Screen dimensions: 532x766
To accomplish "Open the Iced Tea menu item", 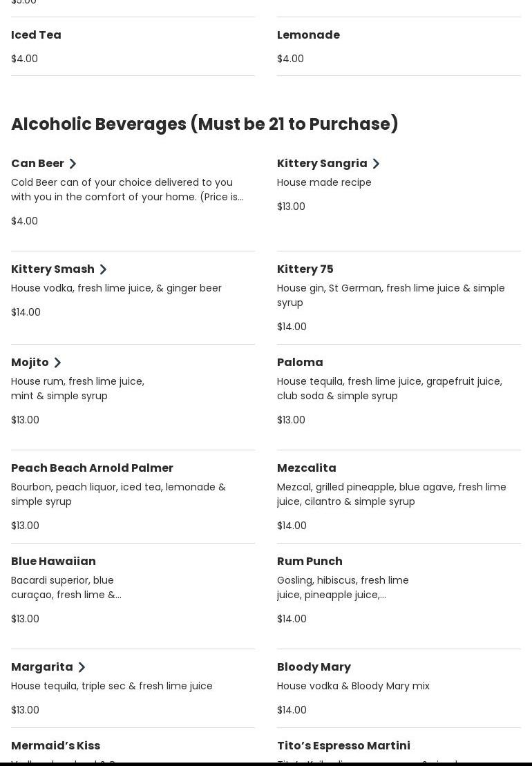I will point(133,46).
